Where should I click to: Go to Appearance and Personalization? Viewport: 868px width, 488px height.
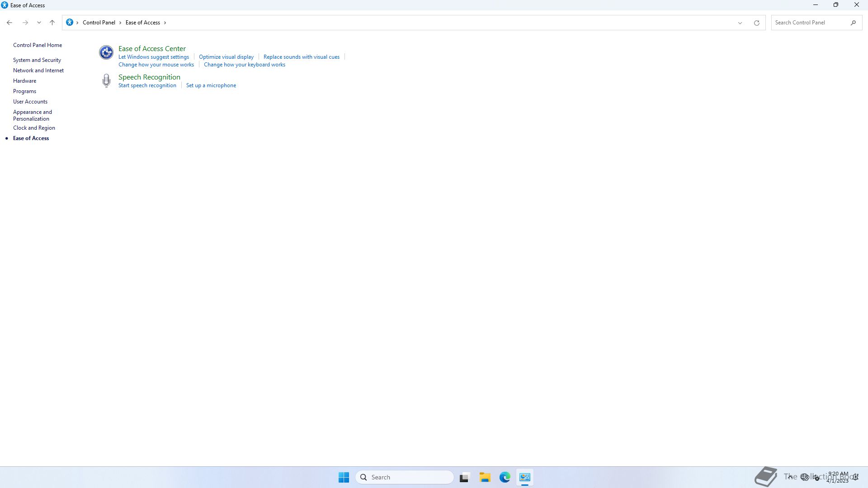[x=32, y=115]
